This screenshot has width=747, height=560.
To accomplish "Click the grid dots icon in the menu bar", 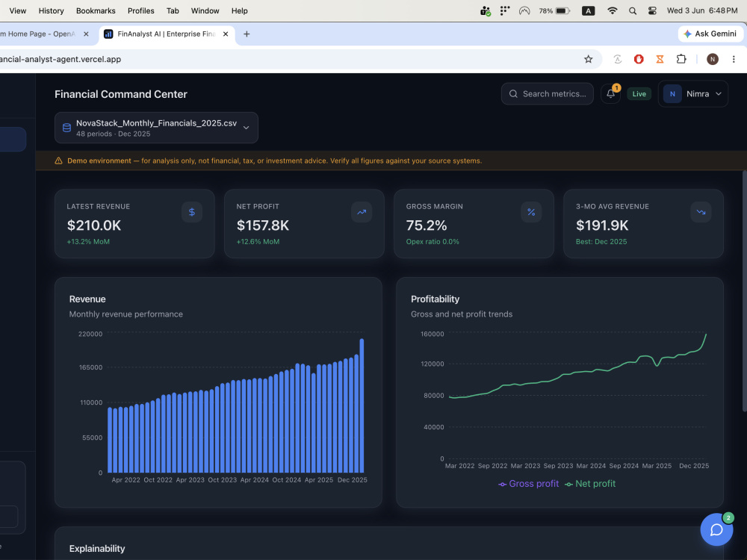I will 504,10.
